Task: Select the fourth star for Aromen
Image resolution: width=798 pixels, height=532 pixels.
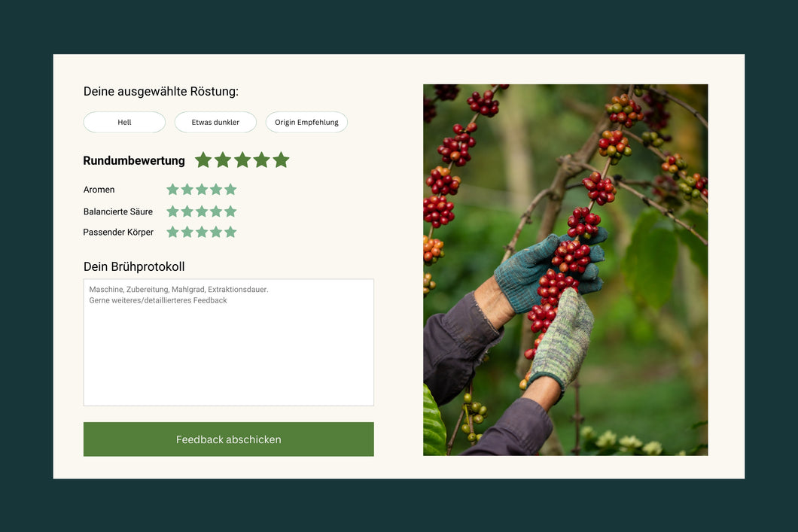Action: coord(216,190)
